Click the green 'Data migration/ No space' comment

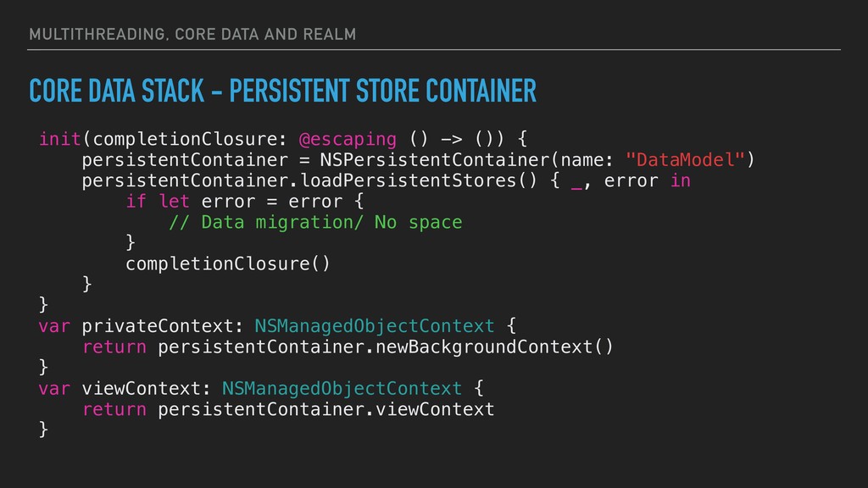pos(315,223)
